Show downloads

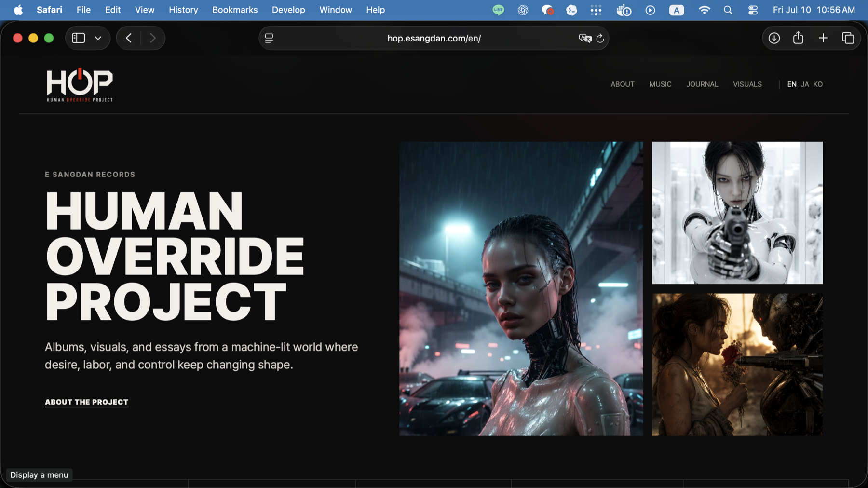click(774, 38)
